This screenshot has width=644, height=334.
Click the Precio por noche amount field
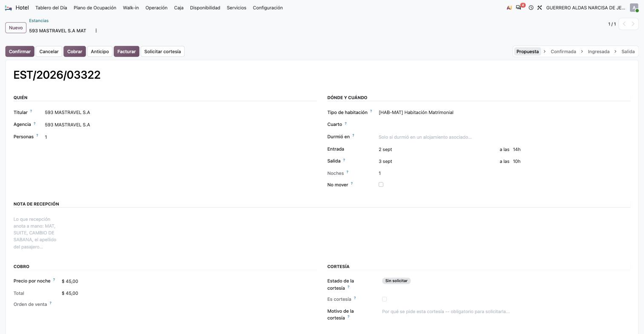(189, 281)
